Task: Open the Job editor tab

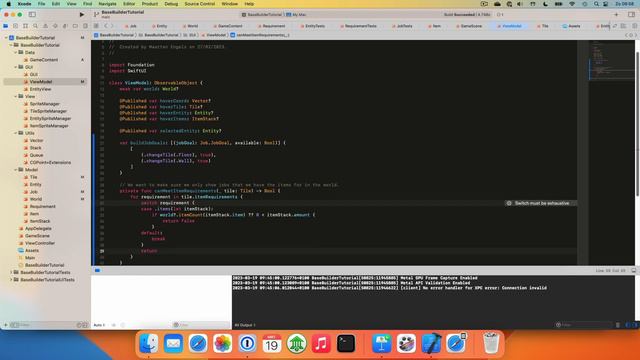Action: click(131, 26)
